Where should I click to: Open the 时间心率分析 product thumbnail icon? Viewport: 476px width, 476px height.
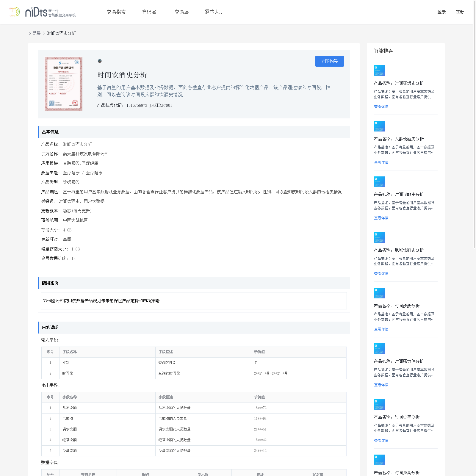point(379,404)
